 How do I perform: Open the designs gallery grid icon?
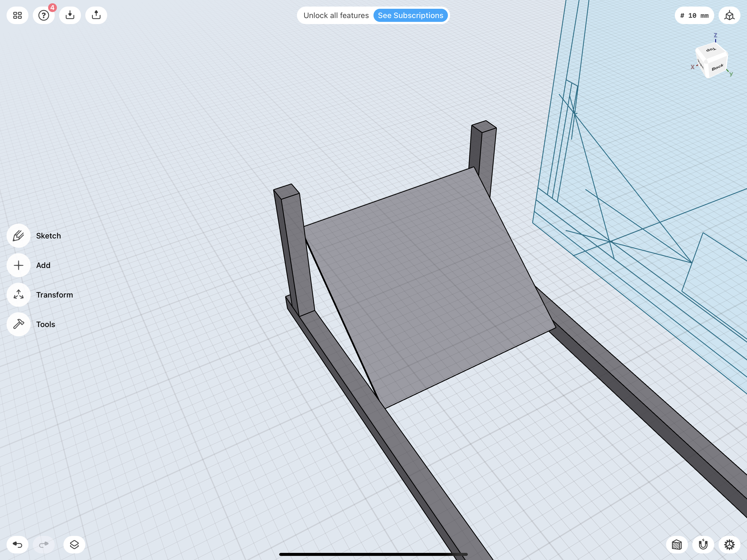tap(17, 15)
